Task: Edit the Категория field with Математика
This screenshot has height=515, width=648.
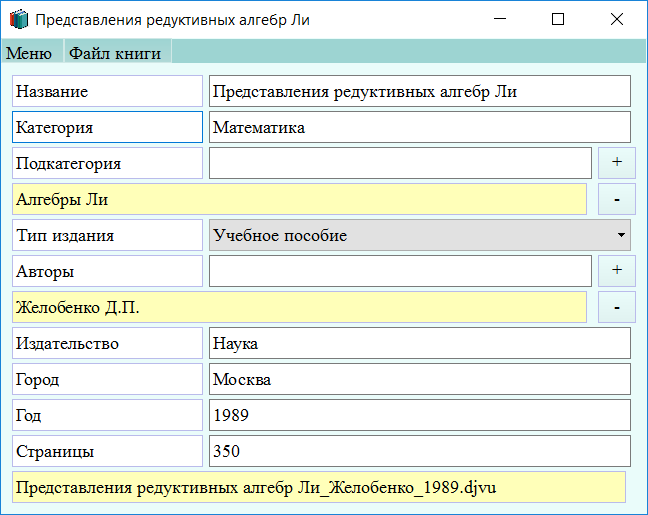Action: [x=420, y=128]
